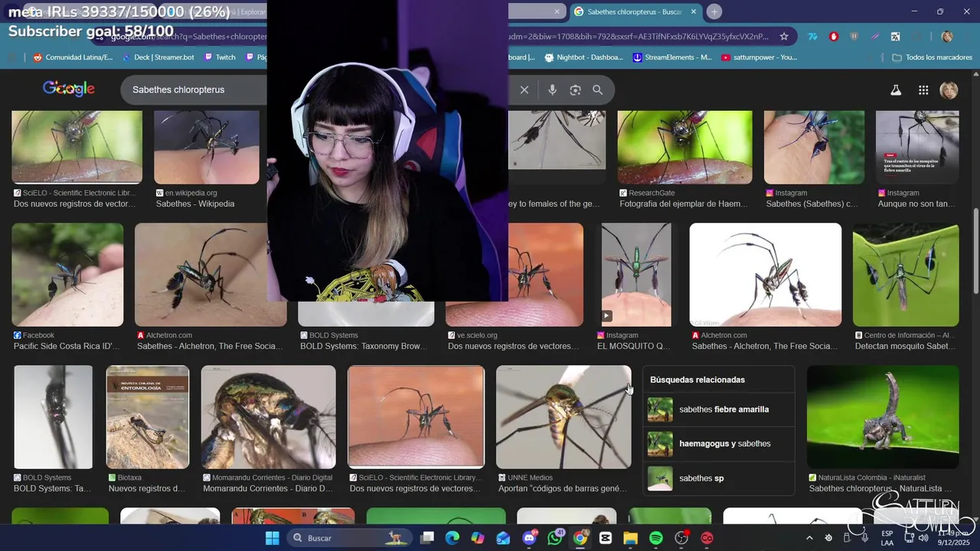Open the translate extension icon
The width and height of the screenshot is (980, 551).
895,36
